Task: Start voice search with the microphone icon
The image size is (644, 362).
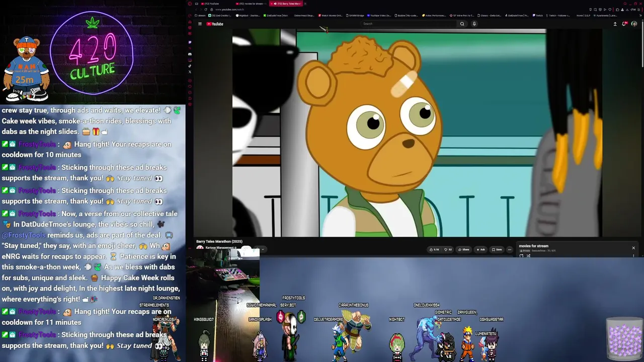Action: [x=474, y=24]
